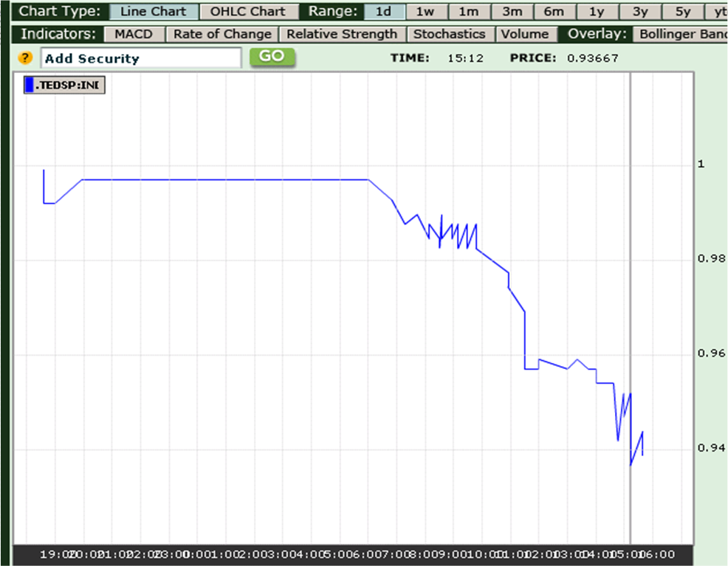Add the Relative Strength indicator
Screen dimensions: 728x566
pyautogui.click(x=342, y=34)
